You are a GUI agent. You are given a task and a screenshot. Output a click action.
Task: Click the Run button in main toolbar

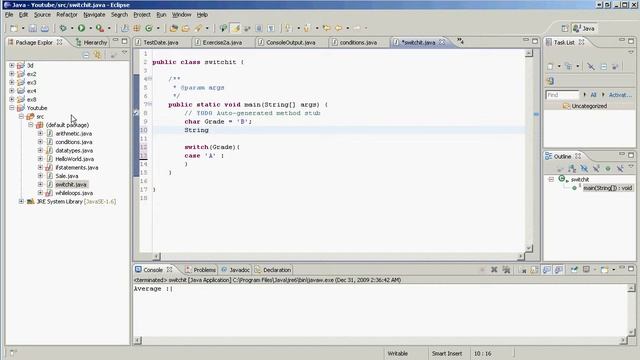[82, 28]
